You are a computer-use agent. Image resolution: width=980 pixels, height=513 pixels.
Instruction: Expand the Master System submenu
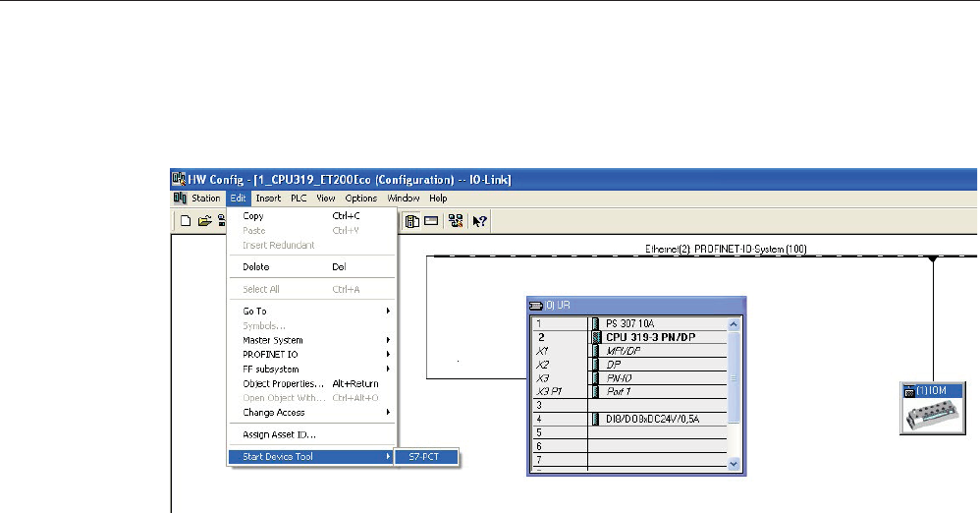(312, 340)
